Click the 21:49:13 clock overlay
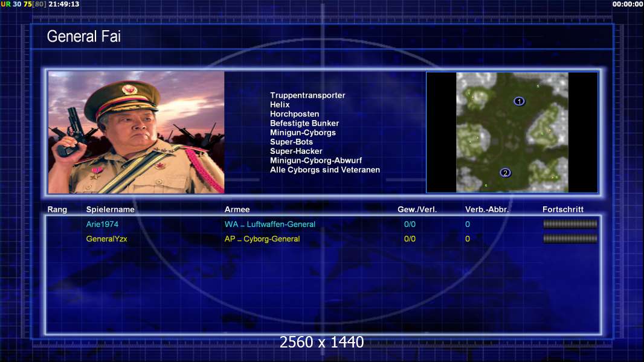The width and height of the screenshot is (644, 362). pos(64,4)
